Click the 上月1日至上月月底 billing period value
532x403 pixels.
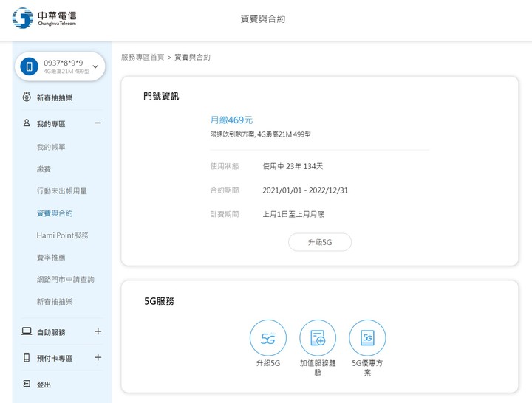pyautogui.click(x=293, y=214)
